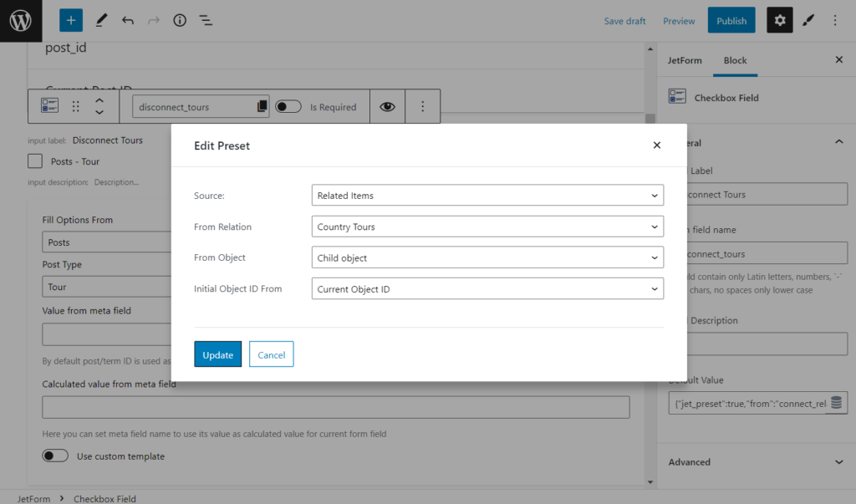This screenshot has width=856, height=504.
Task: Open the Post Type select
Action: pyautogui.click(x=107, y=287)
